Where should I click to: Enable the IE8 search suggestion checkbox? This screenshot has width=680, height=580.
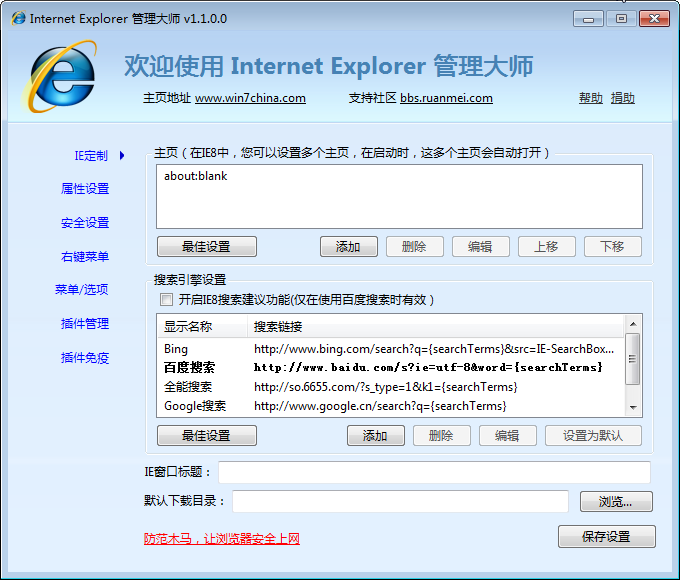pyautogui.click(x=166, y=299)
